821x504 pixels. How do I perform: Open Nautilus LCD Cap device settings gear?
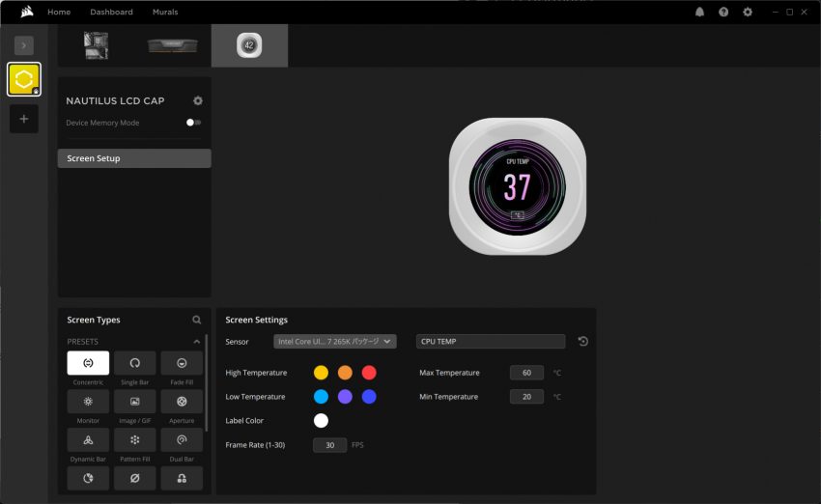click(x=198, y=100)
